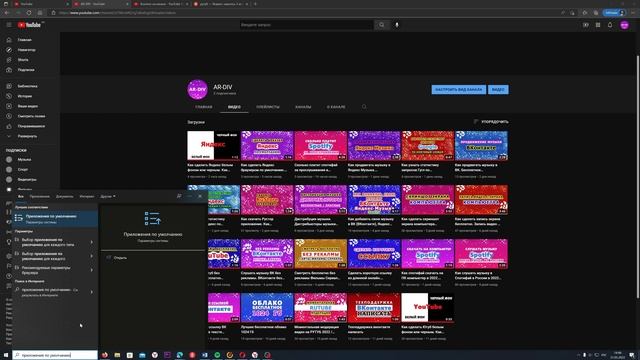Image resolution: width=640 pixels, height=360 pixels.
Task: Select Все filter in Windows search
Action: click(20, 196)
